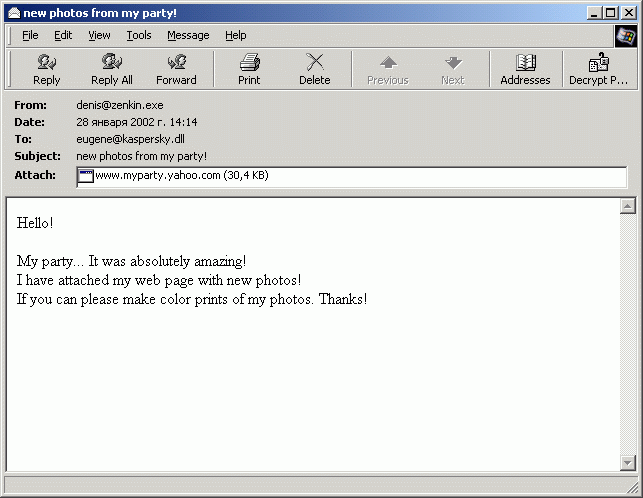The height and width of the screenshot is (498, 643).
Task: Click the scrollbar down arrow
Action: coord(628,463)
